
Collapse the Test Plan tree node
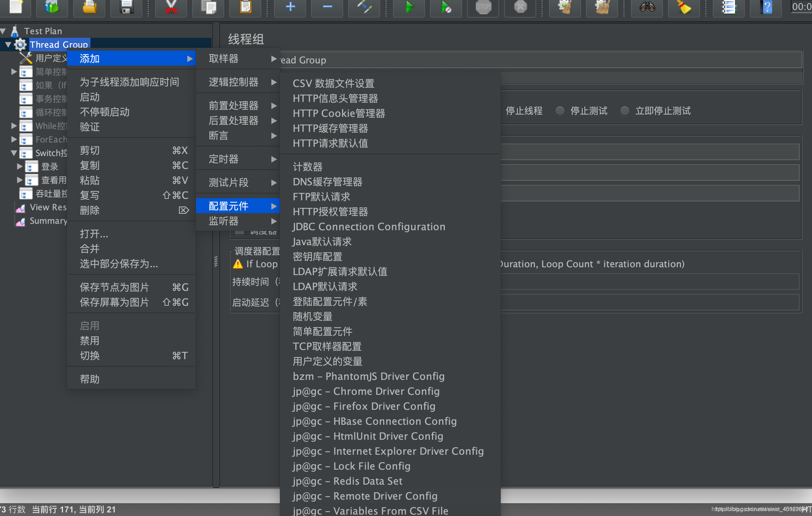click(x=3, y=31)
